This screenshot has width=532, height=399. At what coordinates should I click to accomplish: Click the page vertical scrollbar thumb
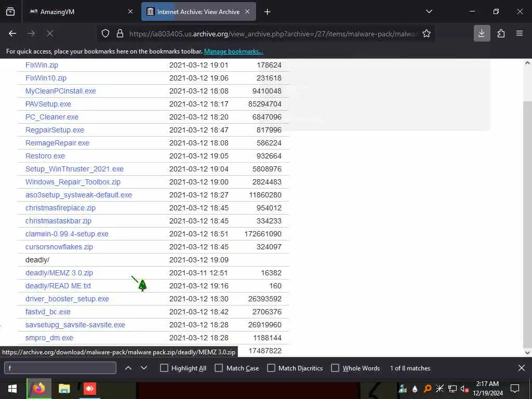coord(527,223)
